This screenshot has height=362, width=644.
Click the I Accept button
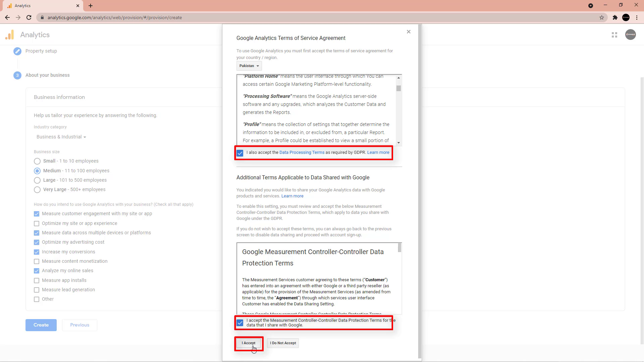(x=249, y=343)
